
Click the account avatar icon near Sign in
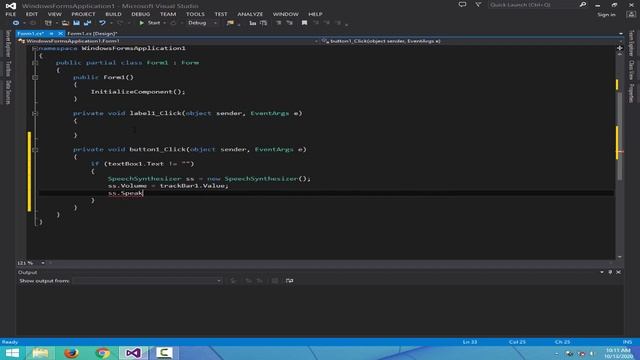point(631,14)
